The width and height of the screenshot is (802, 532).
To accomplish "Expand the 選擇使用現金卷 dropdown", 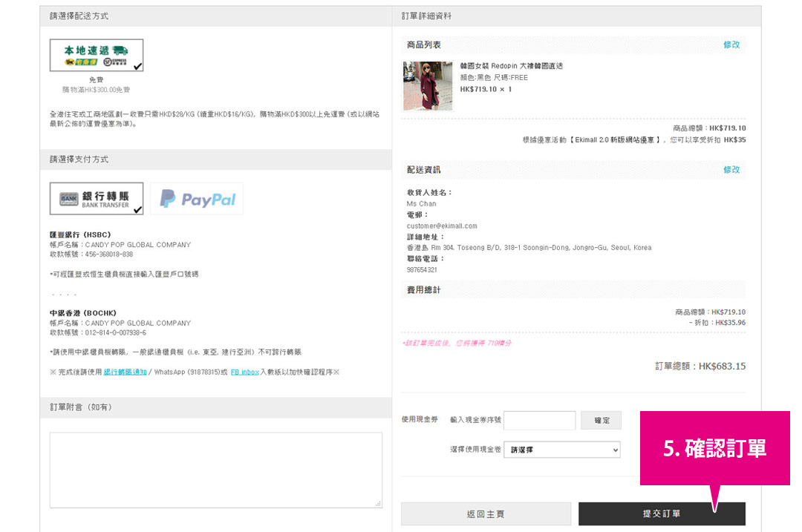I will tap(561, 450).
